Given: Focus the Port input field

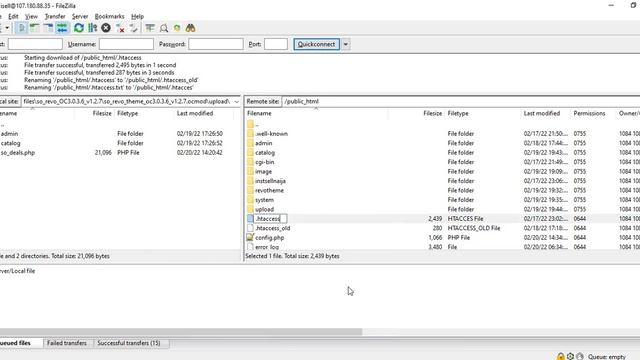Looking at the screenshot, I should tap(276, 44).
